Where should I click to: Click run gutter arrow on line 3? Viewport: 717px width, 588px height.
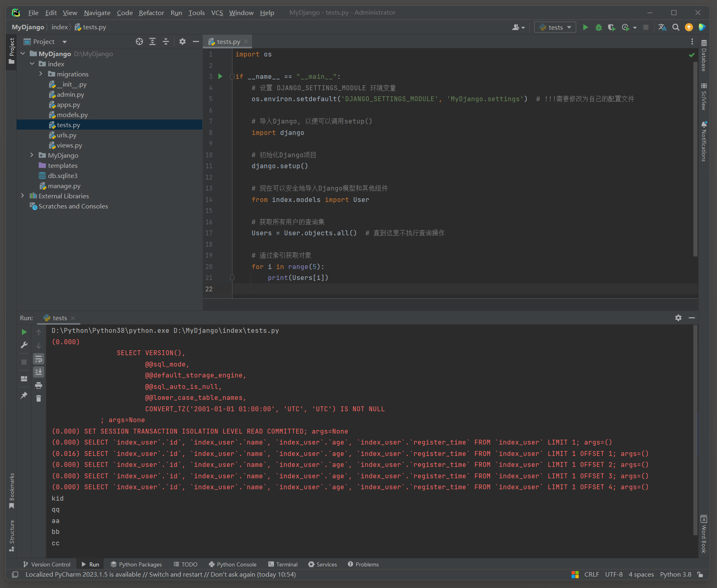point(220,76)
